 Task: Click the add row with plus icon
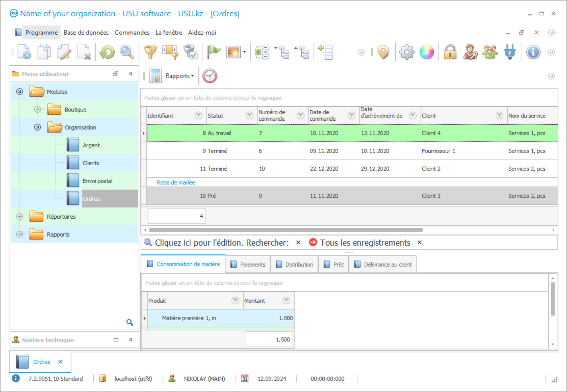tap(325, 52)
